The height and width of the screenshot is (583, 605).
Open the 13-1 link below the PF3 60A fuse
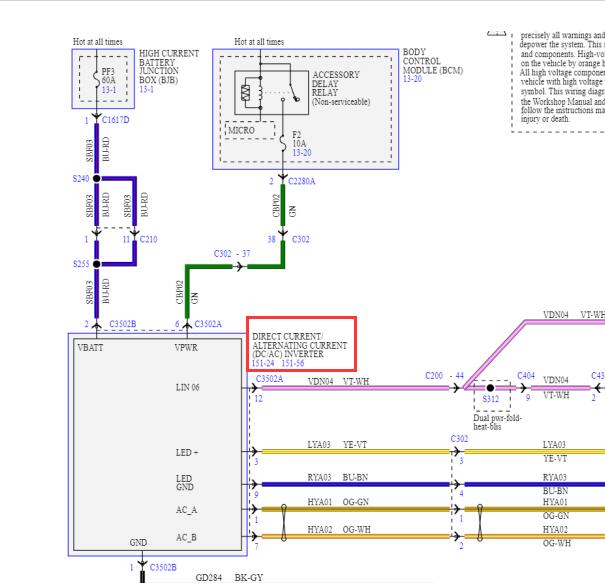coord(108,90)
